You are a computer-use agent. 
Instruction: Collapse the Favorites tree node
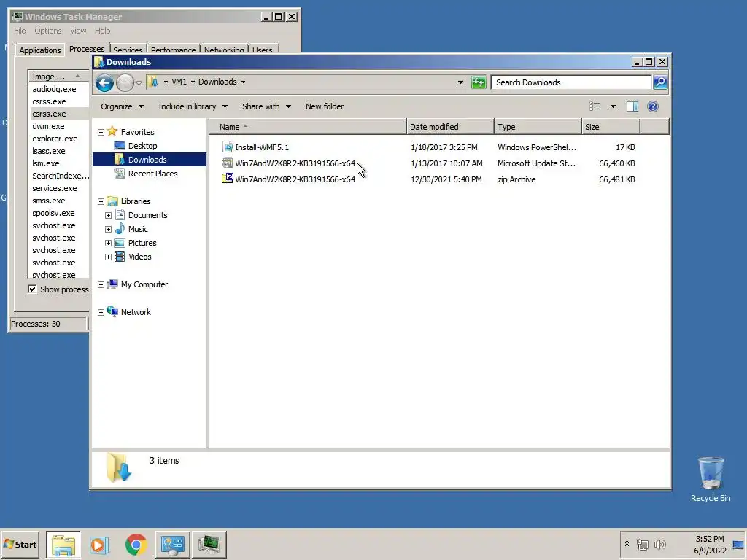tap(101, 133)
